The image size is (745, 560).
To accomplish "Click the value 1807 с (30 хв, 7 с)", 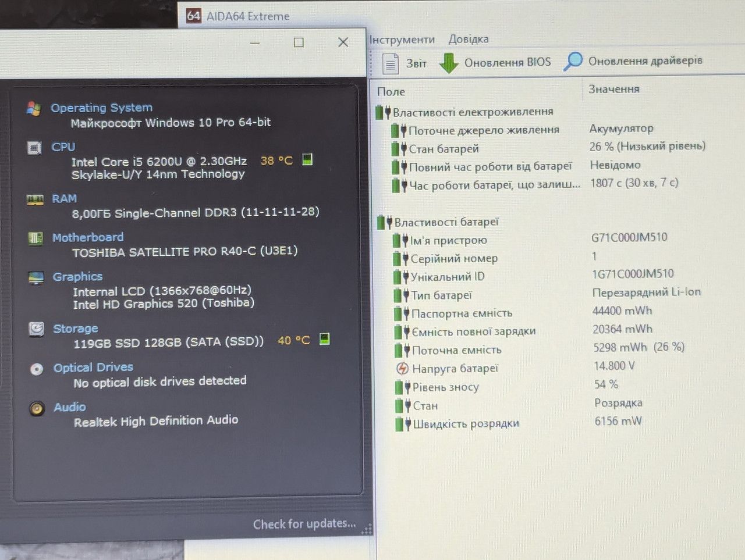I will [634, 183].
